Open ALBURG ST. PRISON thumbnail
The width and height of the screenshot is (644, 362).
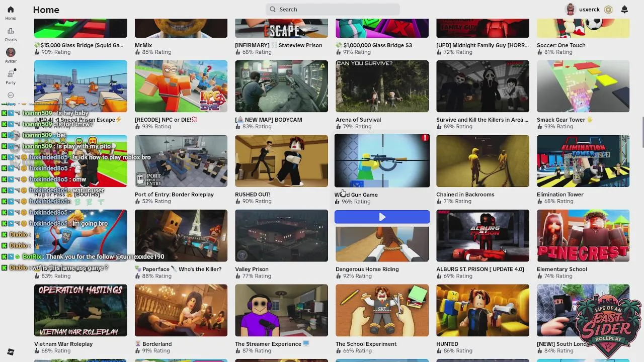[482, 236]
